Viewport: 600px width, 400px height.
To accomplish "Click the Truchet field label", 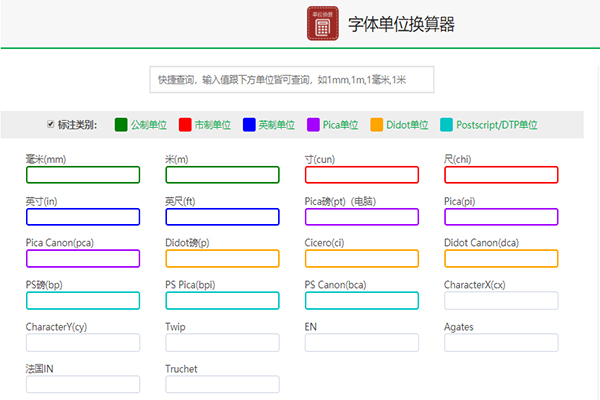I will tap(181, 369).
